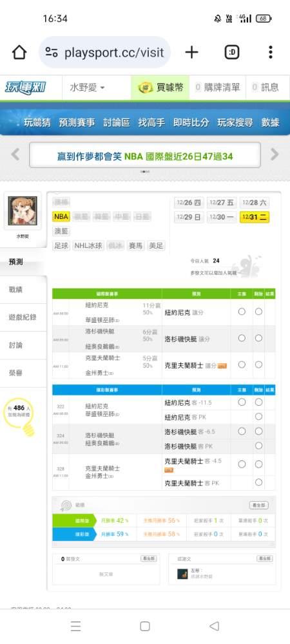Go to previous banner with left arrow
The height and width of the screenshot is (644, 290).
pos(15,155)
